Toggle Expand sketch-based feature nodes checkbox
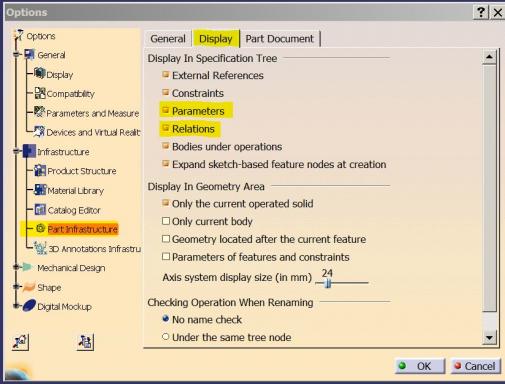This screenshot has height=384, width=505. pyautogui.click(x=165, y=163)
